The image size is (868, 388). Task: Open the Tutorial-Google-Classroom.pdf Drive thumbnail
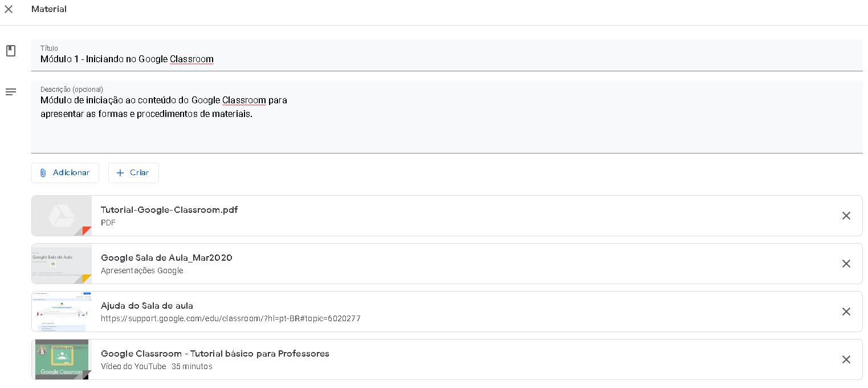tap(62, 216)
